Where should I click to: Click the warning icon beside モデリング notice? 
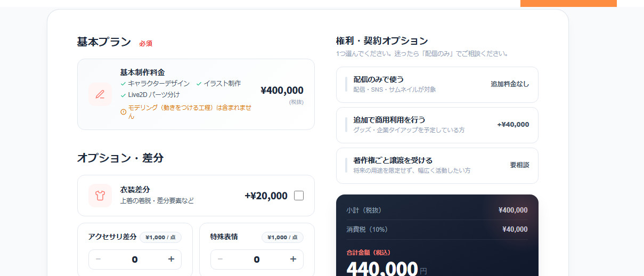[x=124, y=112]
